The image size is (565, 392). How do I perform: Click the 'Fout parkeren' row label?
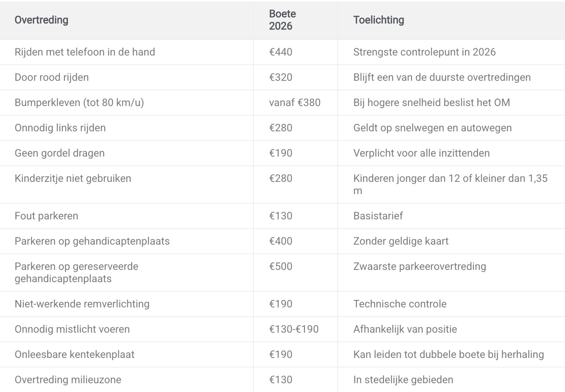tap(46, 216)
